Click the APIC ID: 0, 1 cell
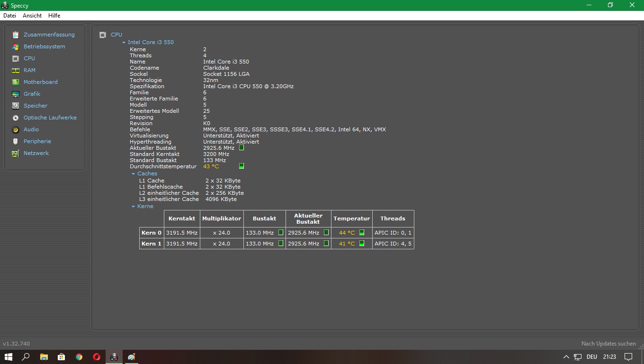This screenshot has width=644, height=364. click(x=393, y=233)
